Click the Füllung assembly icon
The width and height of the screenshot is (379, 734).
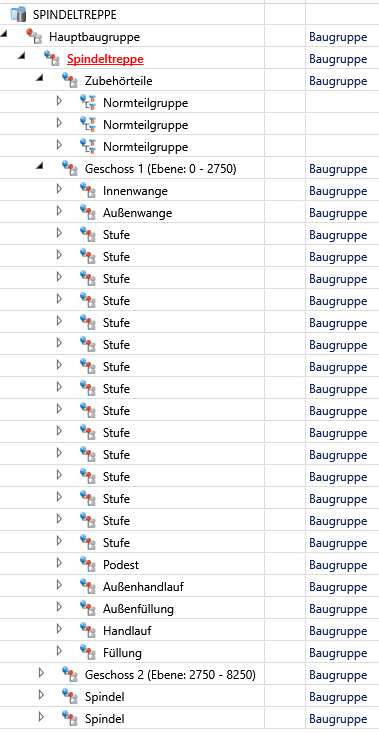pos(88,653)
